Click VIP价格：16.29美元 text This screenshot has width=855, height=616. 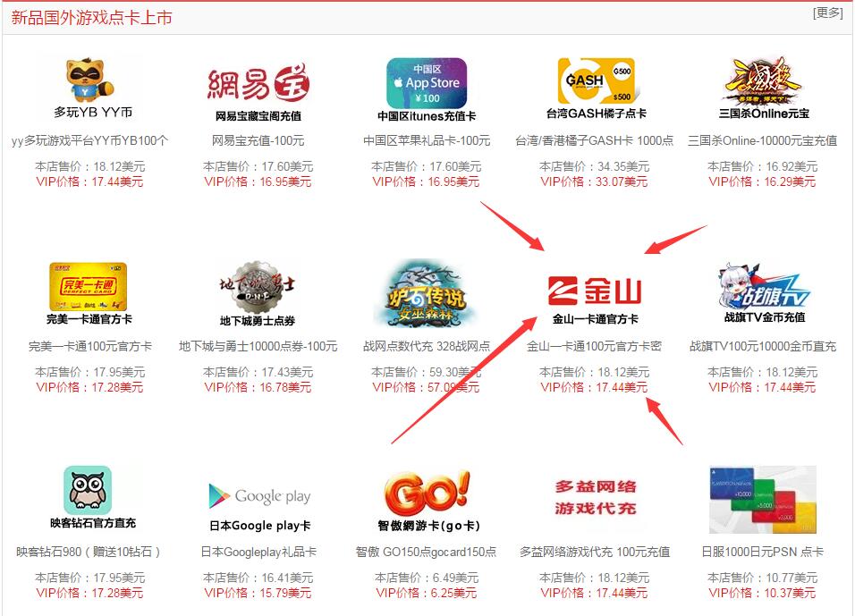[x=762, y=181]
